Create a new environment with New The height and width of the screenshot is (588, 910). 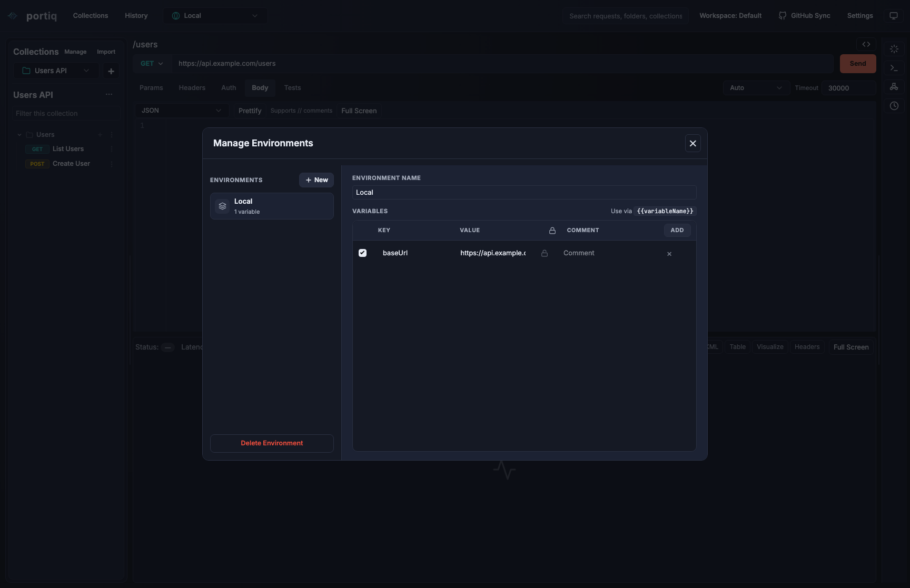tap(316, 180)
